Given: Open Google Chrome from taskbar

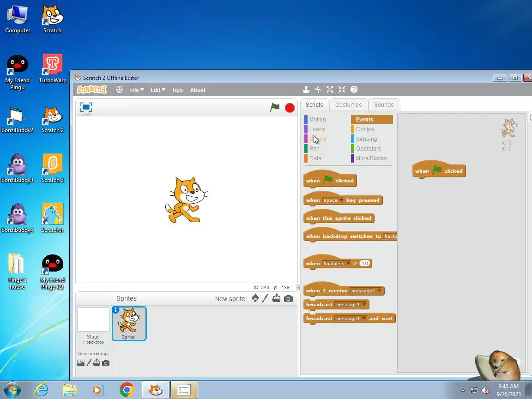Looking at the screenshot, I should [x=127, y=390].
